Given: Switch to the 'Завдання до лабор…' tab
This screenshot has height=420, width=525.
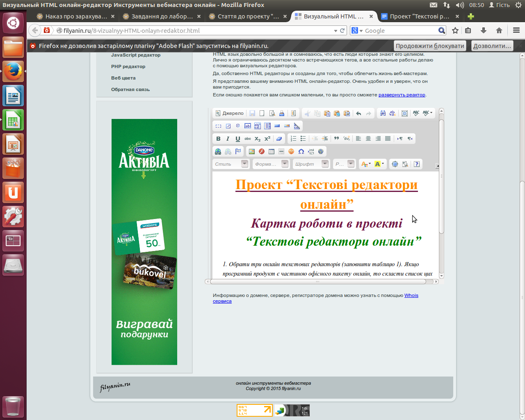Looking at the screenshot, I should (162, 16).
